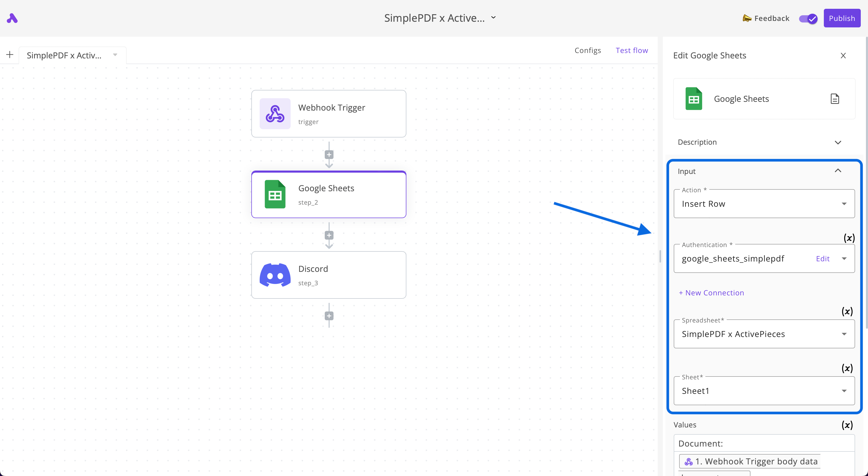Open the Authentication connection dropdown arrow
The height and width of the screenshot is (476, 868).
[x=844, y=259]
